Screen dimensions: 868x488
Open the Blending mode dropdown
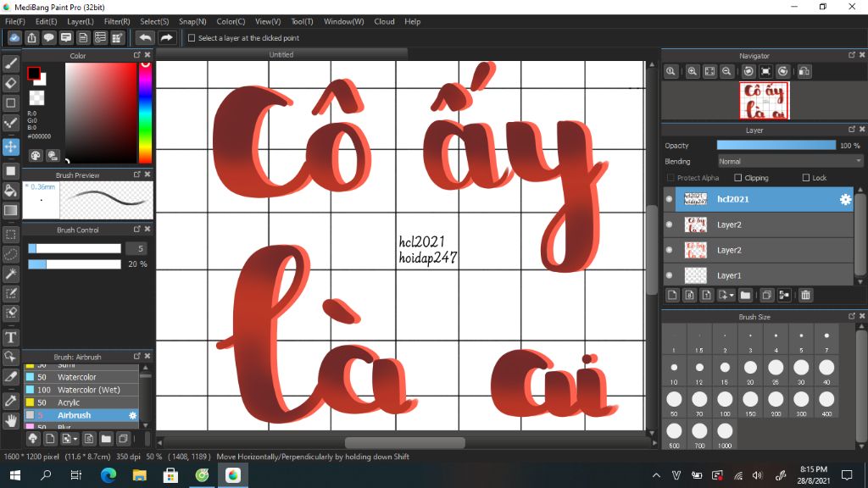point(790,162)
